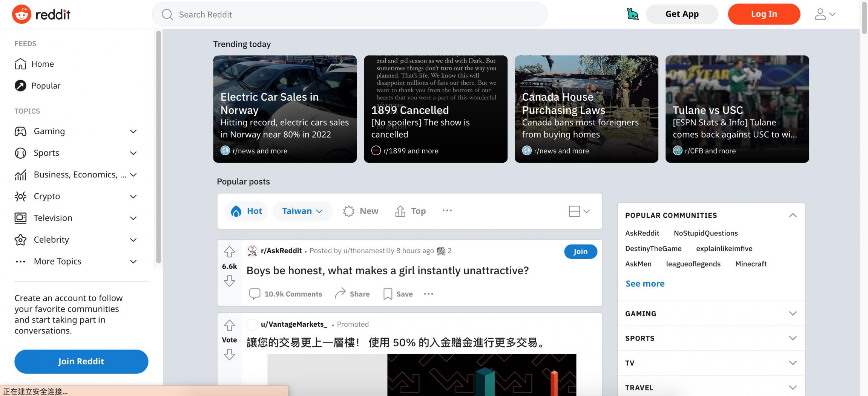
Task: Open the NoStupidQuestions community link
Action: tap(705, 233)
